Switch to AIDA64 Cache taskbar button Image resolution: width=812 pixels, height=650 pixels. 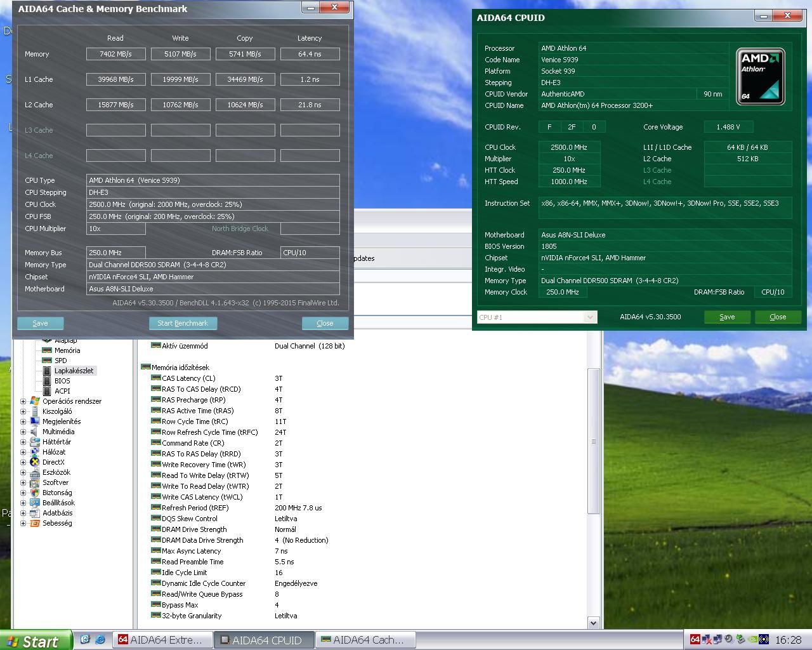tap(365, 640)
